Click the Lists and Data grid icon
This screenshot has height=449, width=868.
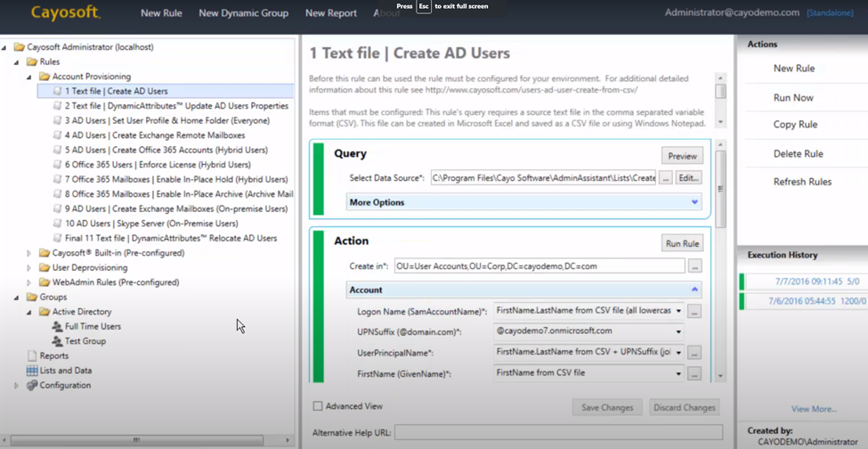pyautogui.click(x=31, y=371)
